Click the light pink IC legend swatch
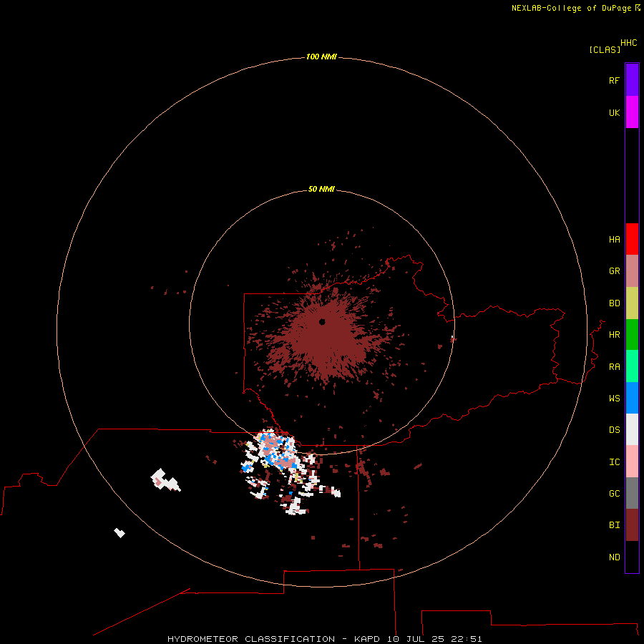 tap(632, 462)
